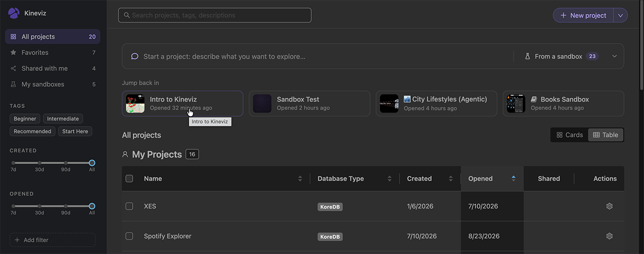Click the My Projects person icon
644x254 pixels.
pyautogui.click(x=125, y=154)
